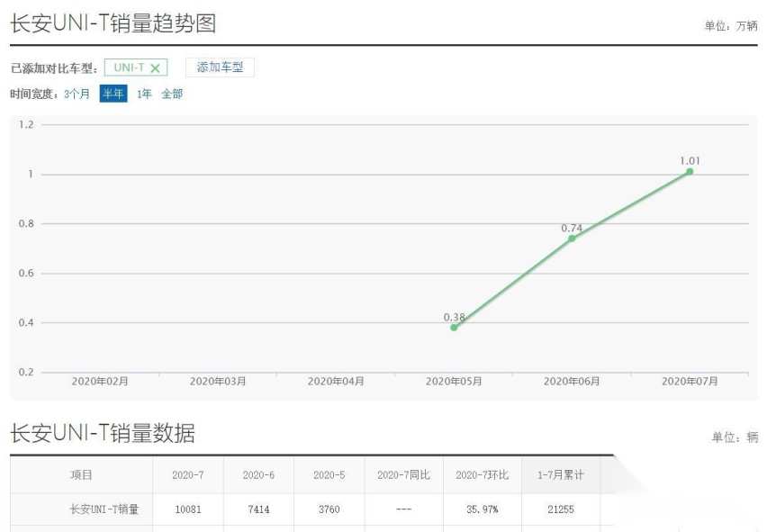The image size is (767, 532).
Task: Select the 3个月 time range
Action: [x=77, y=94]
